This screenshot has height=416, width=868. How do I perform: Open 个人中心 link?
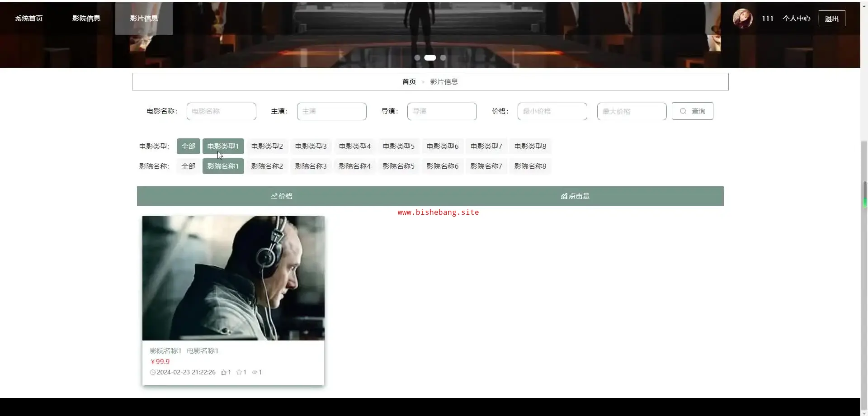tap(796, 19)
